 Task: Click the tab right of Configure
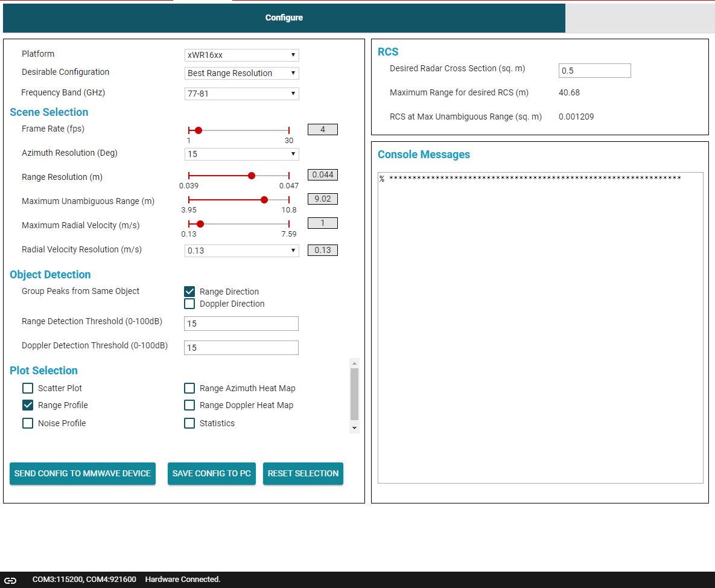(640, 18)
